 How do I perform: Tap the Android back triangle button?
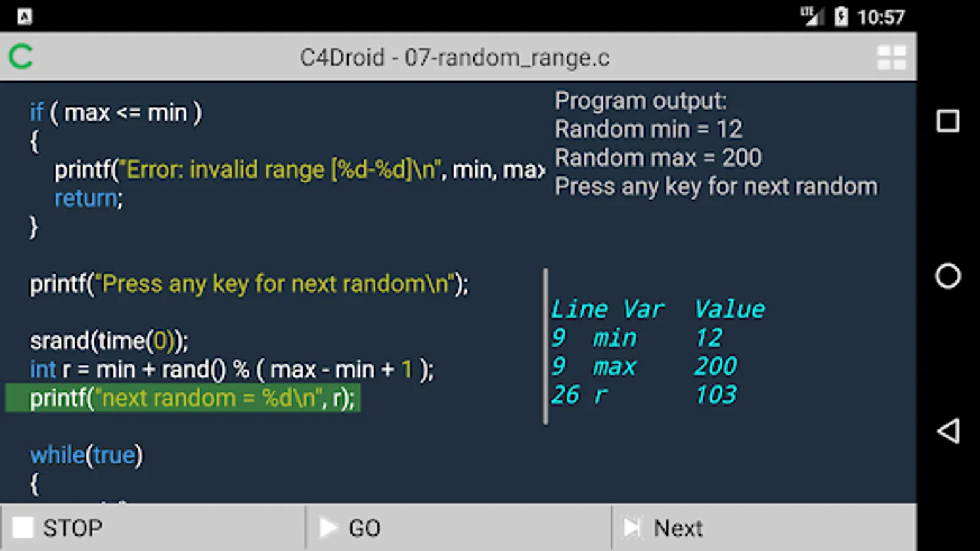coord(948,431)
